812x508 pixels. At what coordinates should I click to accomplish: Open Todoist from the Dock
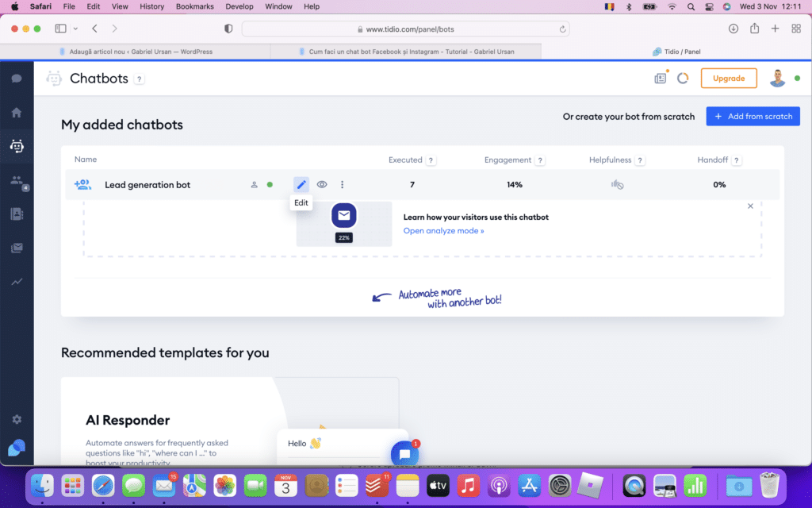click(x=377, y=486)
